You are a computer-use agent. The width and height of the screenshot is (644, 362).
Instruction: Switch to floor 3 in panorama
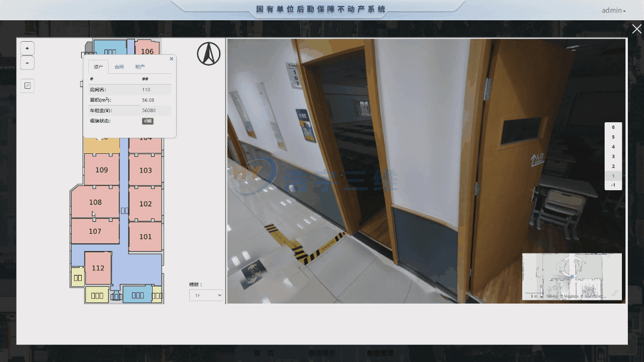point(613,156)
